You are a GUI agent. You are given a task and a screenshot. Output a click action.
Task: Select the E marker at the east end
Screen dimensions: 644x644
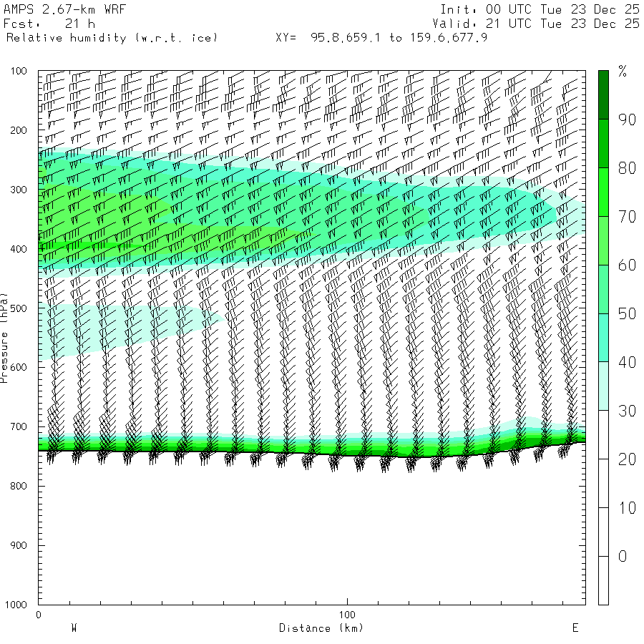pyautogui.click(x=575, y=628)
